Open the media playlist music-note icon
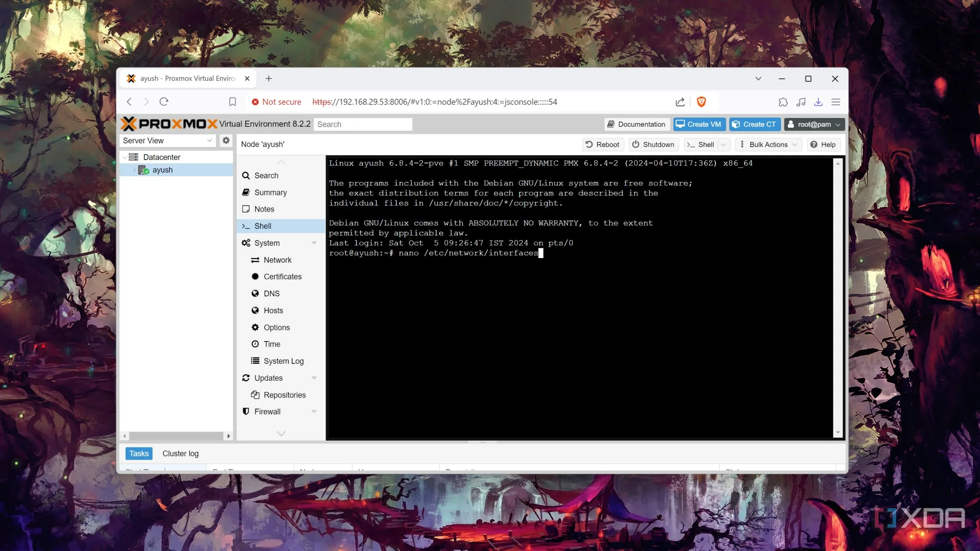The width and height of the screenshot is (980, 551). coord(801,102)
